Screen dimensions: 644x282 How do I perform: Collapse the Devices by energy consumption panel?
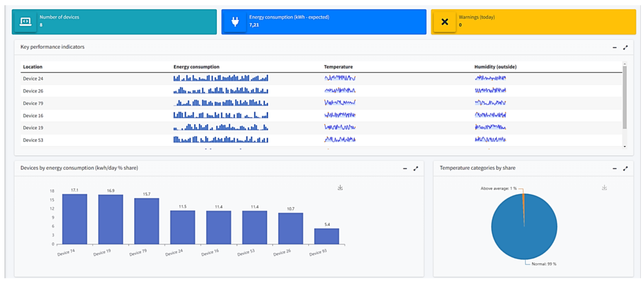click(x=405, y=169)
